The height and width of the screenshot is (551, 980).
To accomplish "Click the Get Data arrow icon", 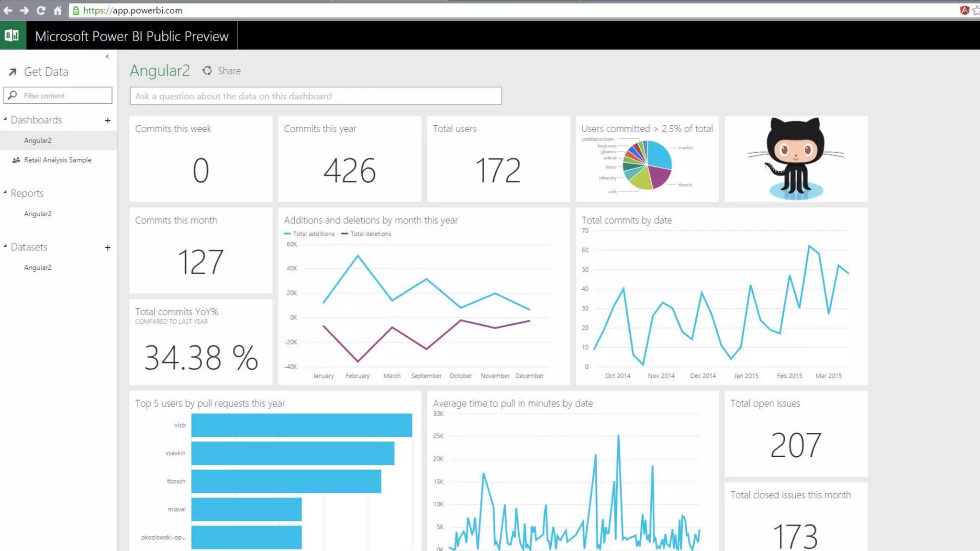I will (12, 72).
